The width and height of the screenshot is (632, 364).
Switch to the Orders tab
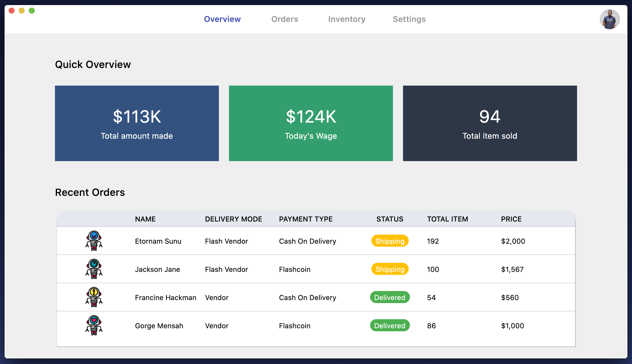285,19
